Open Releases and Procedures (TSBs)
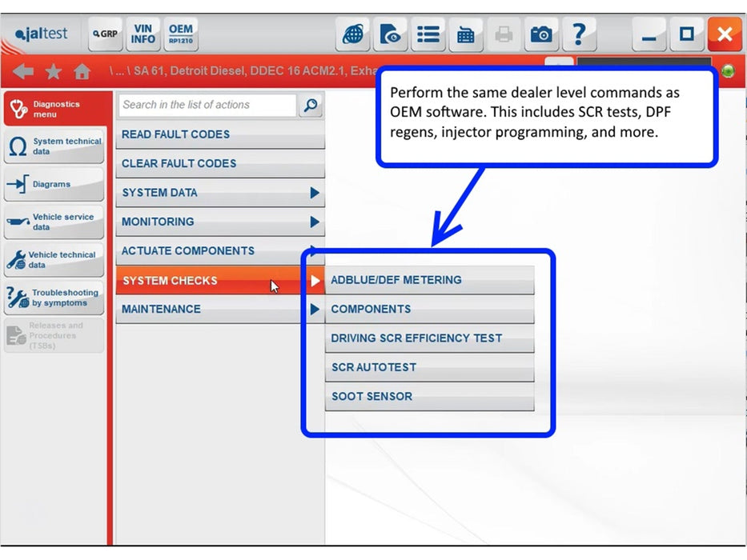 pos(54,336)
